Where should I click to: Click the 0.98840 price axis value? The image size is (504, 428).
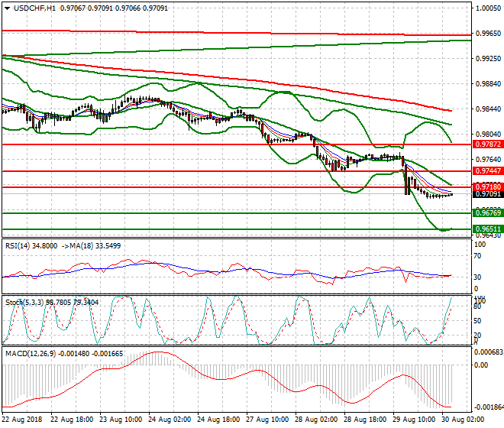(x=488, y=84)
